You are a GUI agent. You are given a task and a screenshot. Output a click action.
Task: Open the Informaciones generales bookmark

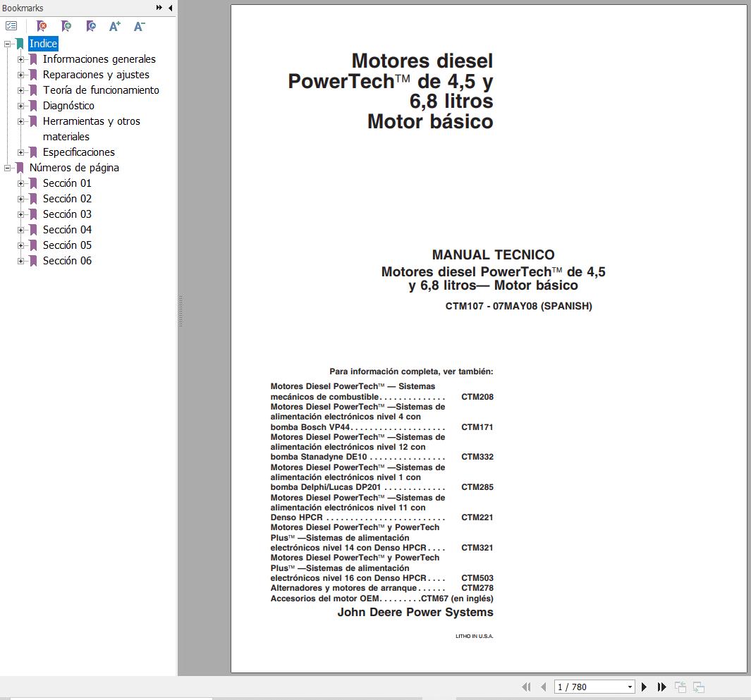pyautogui.click(x=99, y=59)
